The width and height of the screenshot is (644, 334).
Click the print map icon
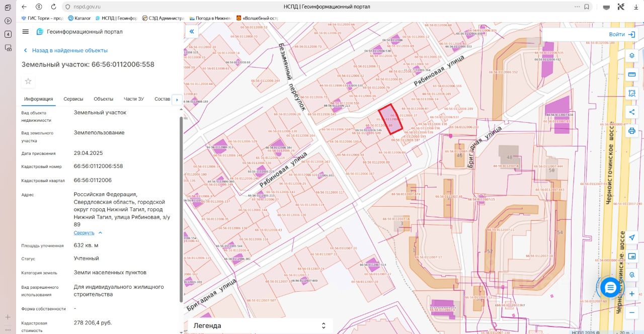[x=632, y=131]
